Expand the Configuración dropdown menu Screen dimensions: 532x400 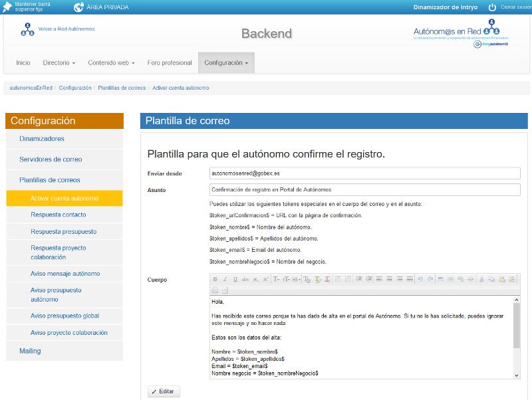[x=226, y=63]
